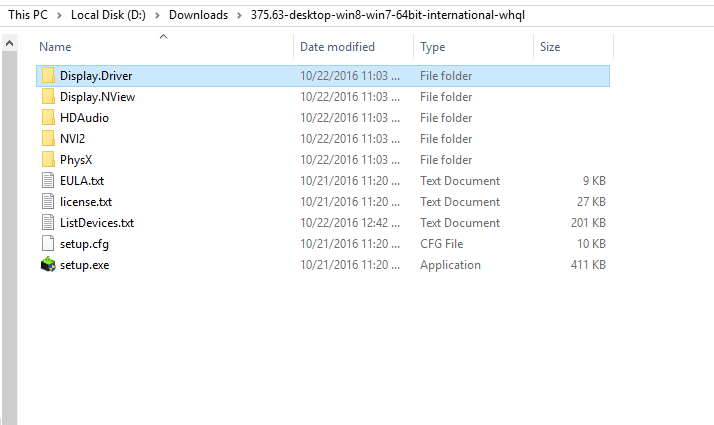Select the ListDevices.txt file name
This screenshot has height=425, width=714.
pyautogui.click(x=97, y=223)
